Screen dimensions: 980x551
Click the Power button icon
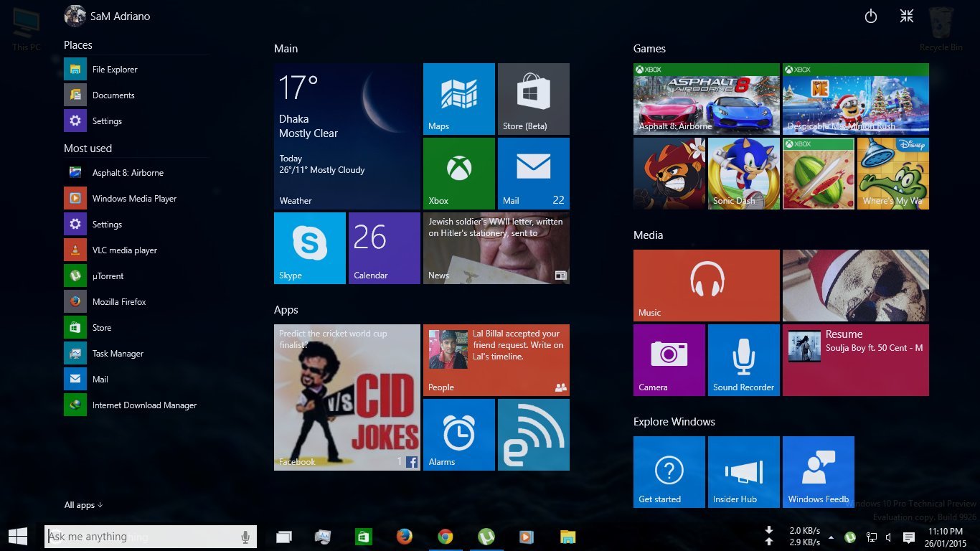(871, 16)
